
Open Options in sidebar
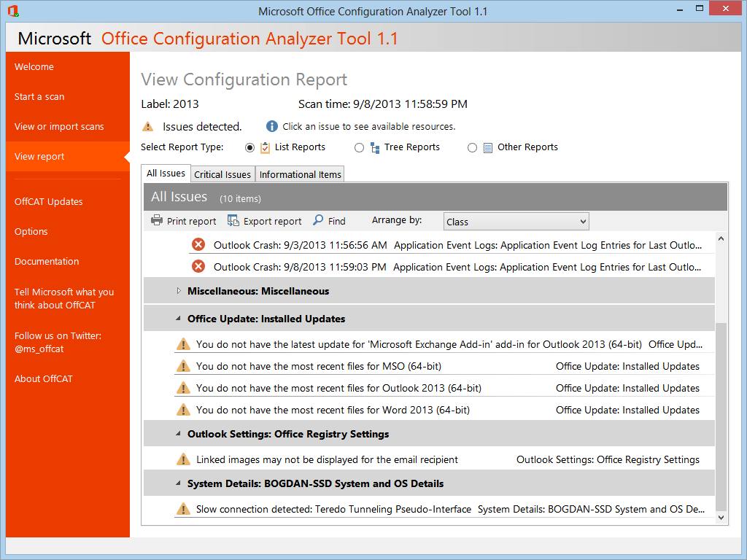31,231
